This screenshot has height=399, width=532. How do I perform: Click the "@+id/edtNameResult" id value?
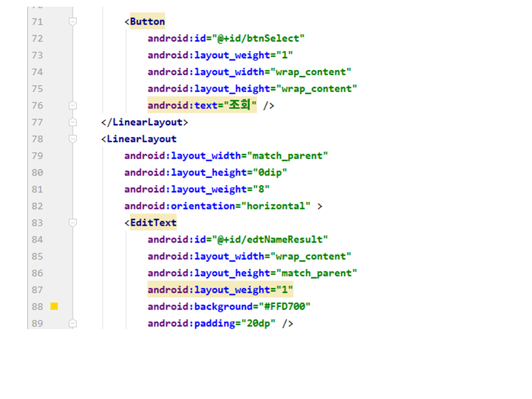coord(270,239)
